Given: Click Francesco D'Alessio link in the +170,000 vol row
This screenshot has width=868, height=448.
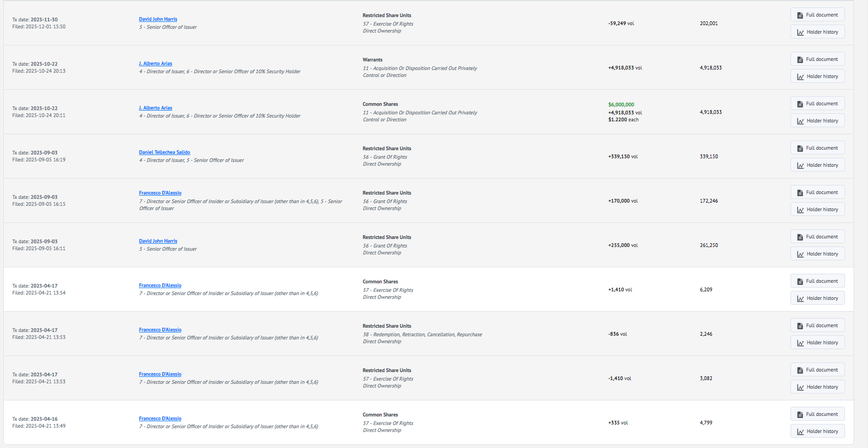Looking at the screenshot, I should tap(160, 193).
